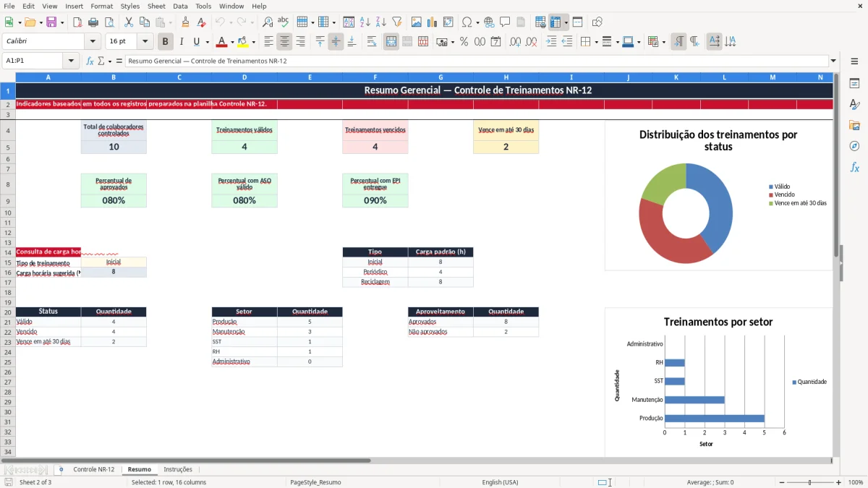This screenshot has width=868, height=488.
Task: Open the font name dropdown
Action: [93, 42]
